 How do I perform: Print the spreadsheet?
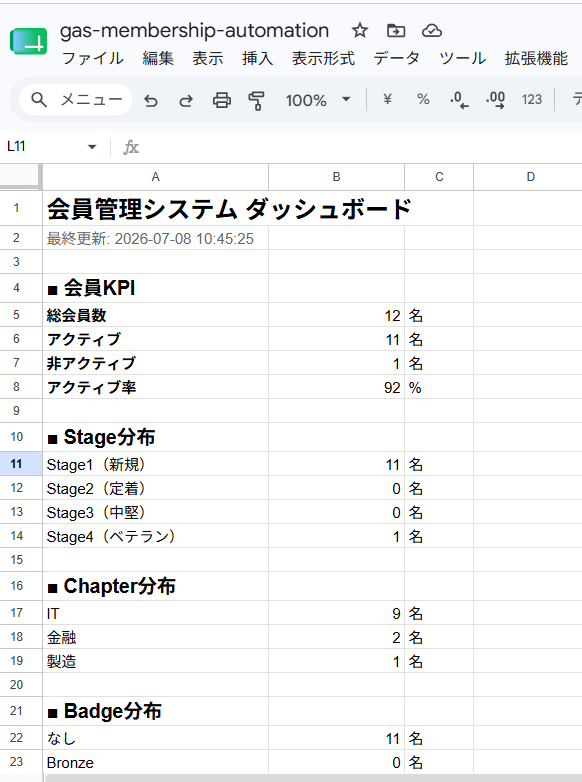click(222, 101)
